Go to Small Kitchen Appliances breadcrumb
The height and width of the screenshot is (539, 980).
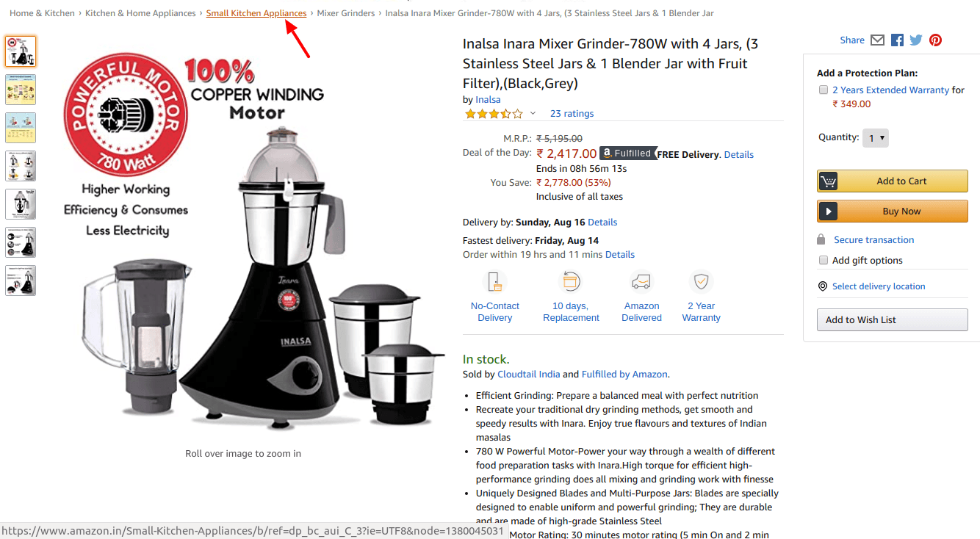[256, 13]
